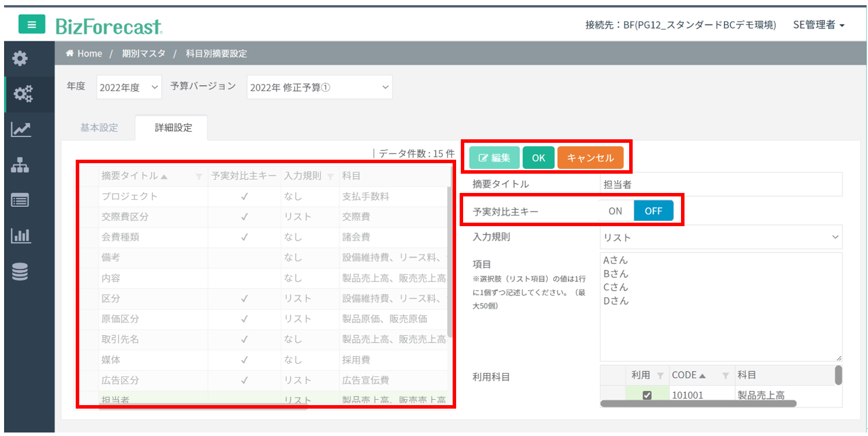Open the 入力規則 dropdown showing リスト
868x436 pixels.
(721, 237)
